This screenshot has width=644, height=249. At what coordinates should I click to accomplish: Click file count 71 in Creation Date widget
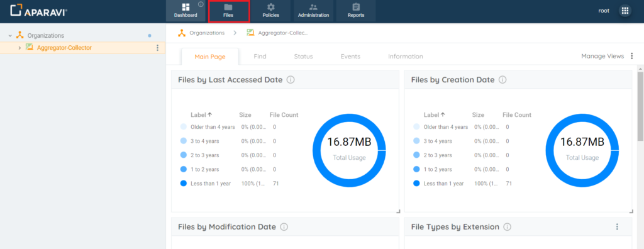point(509,184)
